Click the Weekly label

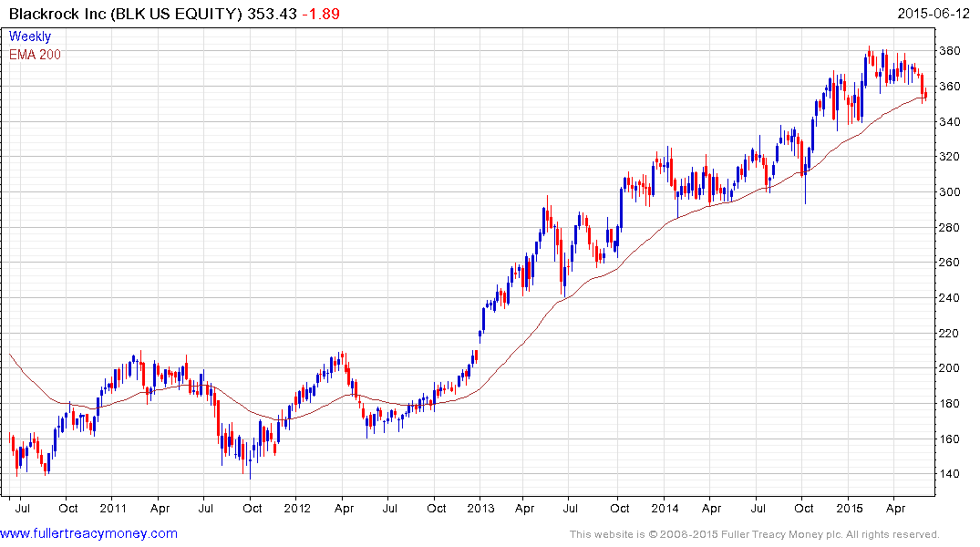pos(30,36)
